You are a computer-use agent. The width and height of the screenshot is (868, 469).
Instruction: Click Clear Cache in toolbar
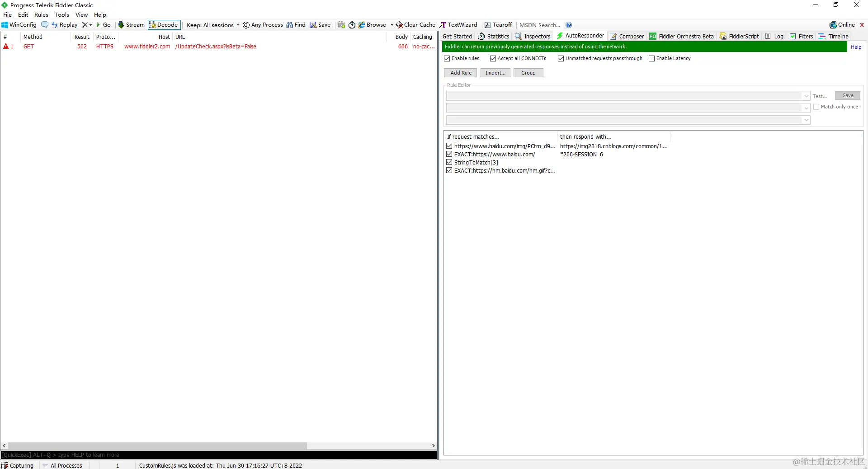[x=415, y=25]
